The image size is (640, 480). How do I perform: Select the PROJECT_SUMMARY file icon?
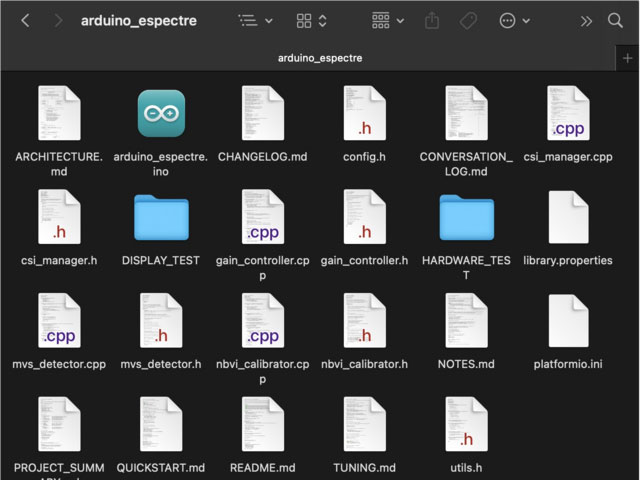pyautogui.click(x=59, y=424)
